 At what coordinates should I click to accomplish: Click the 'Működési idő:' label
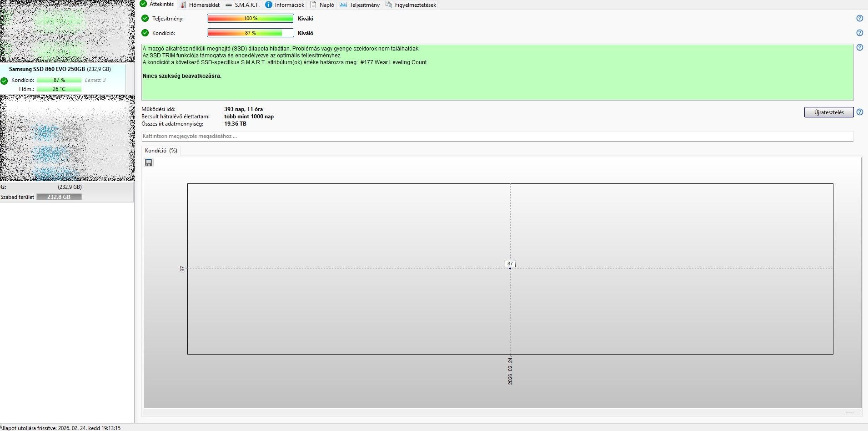[x=158, y=109]
